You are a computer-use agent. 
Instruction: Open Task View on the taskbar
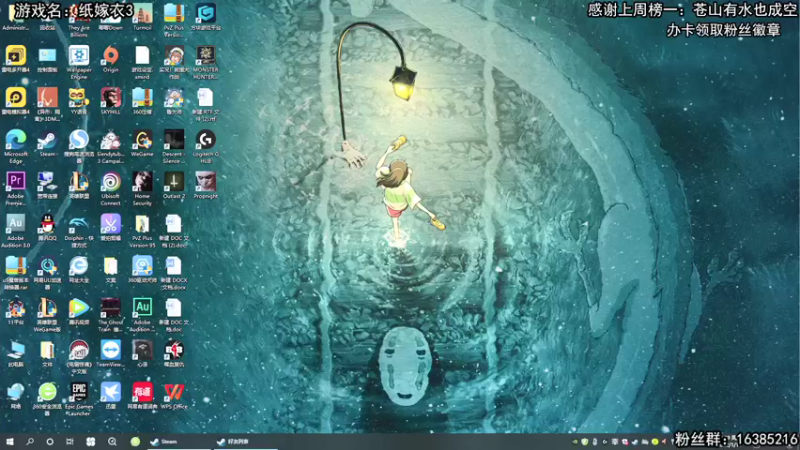[x=69, y=441]
